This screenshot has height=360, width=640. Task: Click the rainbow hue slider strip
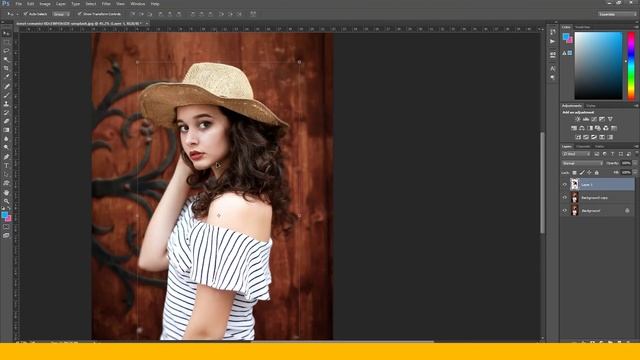tap(631, 66)
